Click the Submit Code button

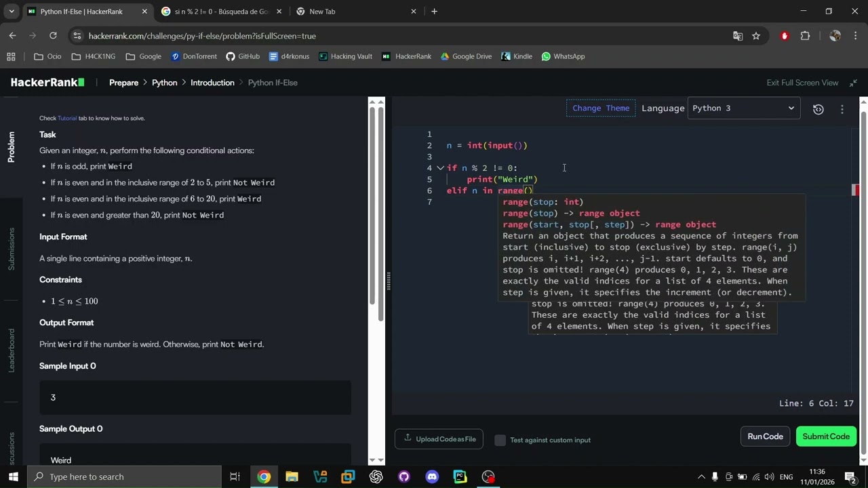[826, 436]
